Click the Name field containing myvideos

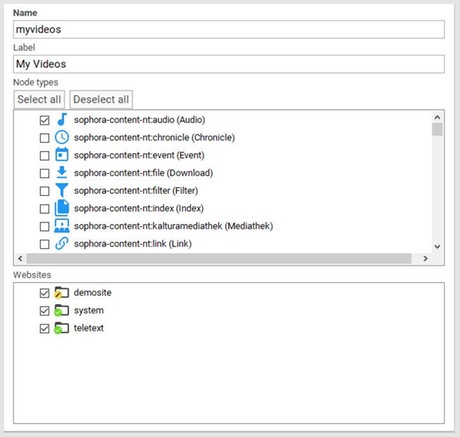tap(229, 29)
